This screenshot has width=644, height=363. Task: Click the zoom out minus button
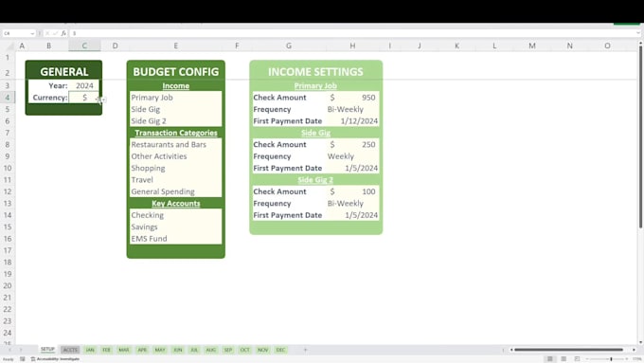pos(588,359)
